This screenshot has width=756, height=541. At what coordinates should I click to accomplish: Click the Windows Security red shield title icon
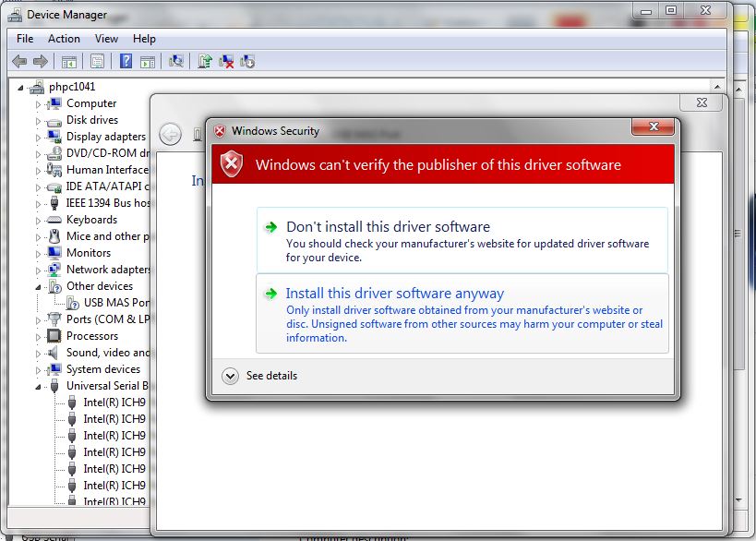220,131
